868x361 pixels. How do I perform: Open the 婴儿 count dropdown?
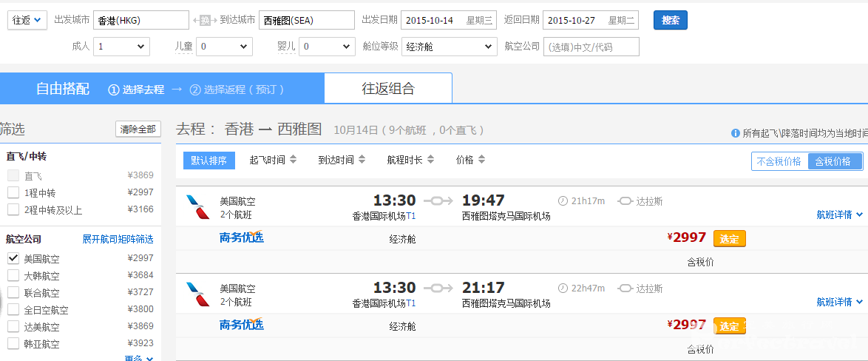327,47
